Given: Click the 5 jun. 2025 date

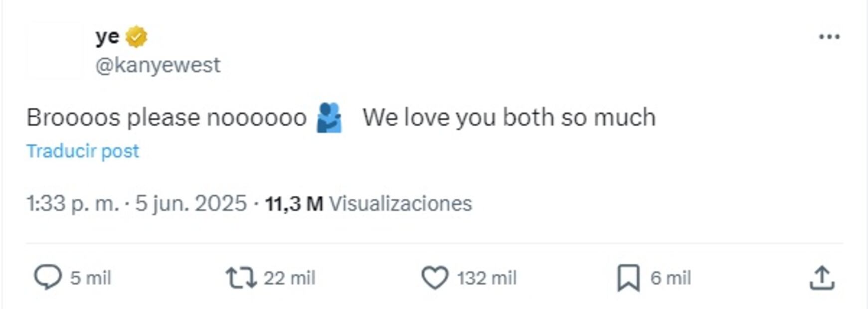Looking at the screenshot, I should tap(191, 203).
